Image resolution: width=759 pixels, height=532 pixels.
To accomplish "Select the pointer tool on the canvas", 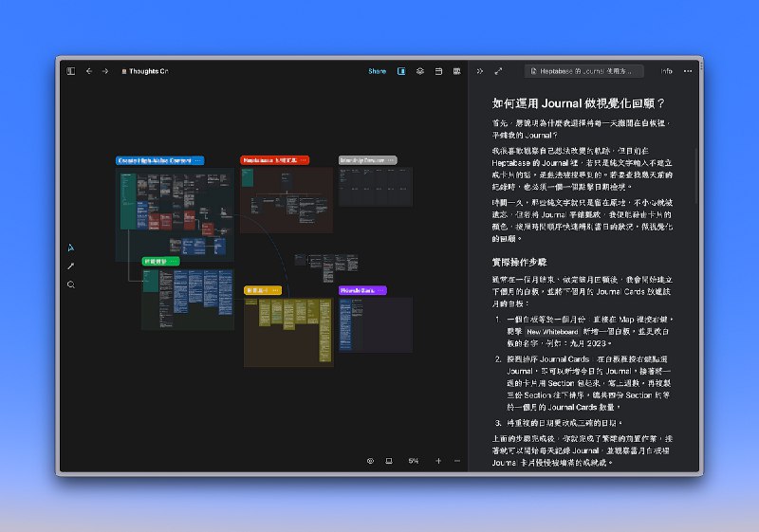I will [x=71, y=248].
